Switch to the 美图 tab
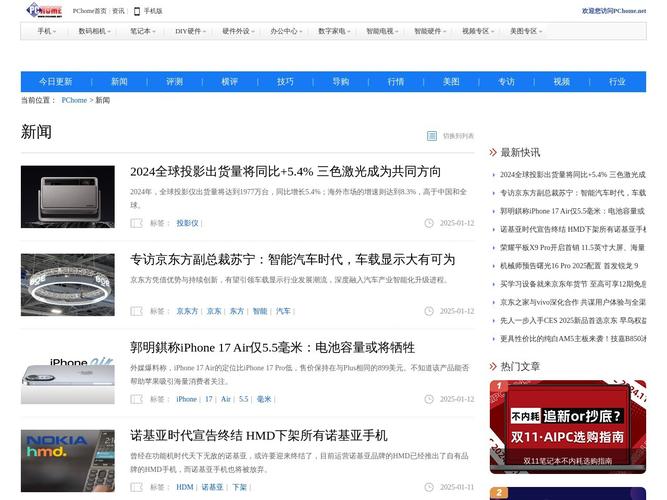The image size is (667, 500). point(451,82)
